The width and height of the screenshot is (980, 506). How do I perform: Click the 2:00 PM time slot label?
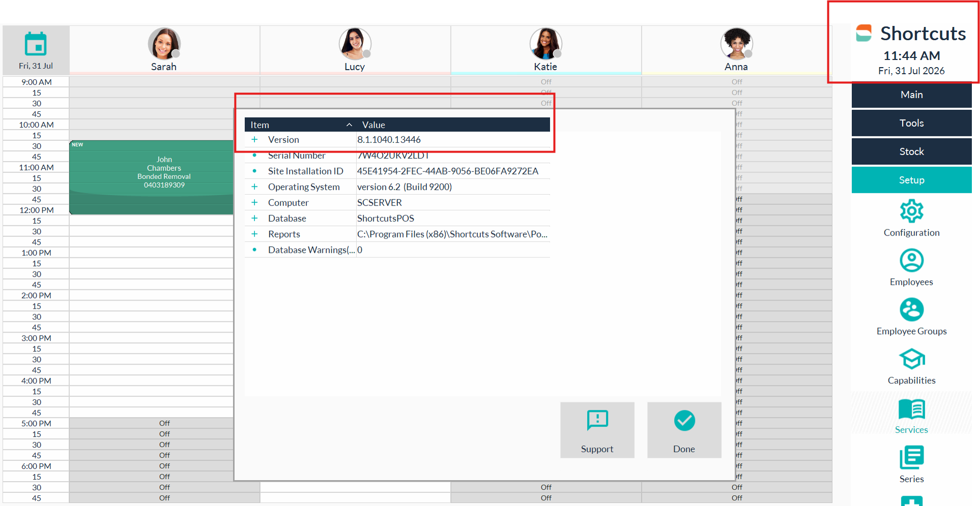tap(36, 295)
